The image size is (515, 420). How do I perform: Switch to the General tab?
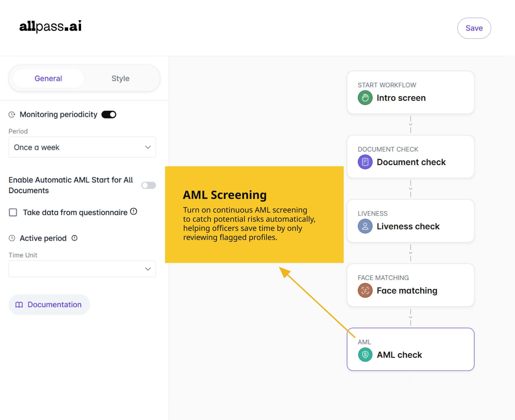click(x=48, y=78)
